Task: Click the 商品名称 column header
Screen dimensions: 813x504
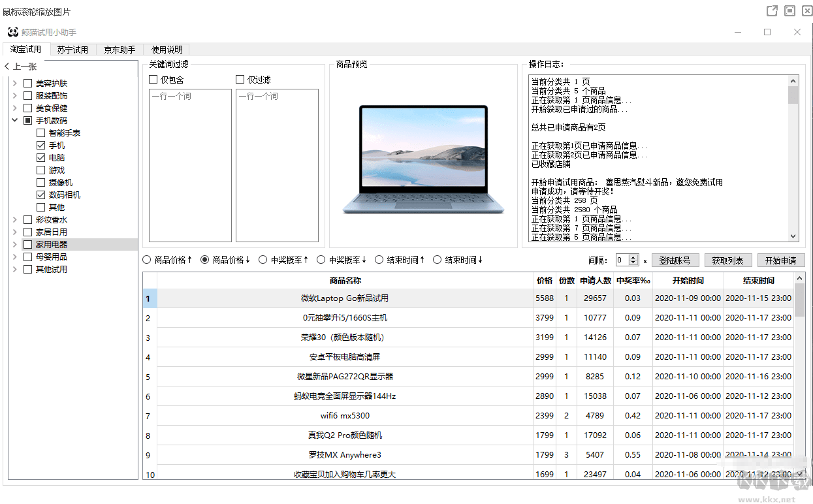Action: point(345,281)
